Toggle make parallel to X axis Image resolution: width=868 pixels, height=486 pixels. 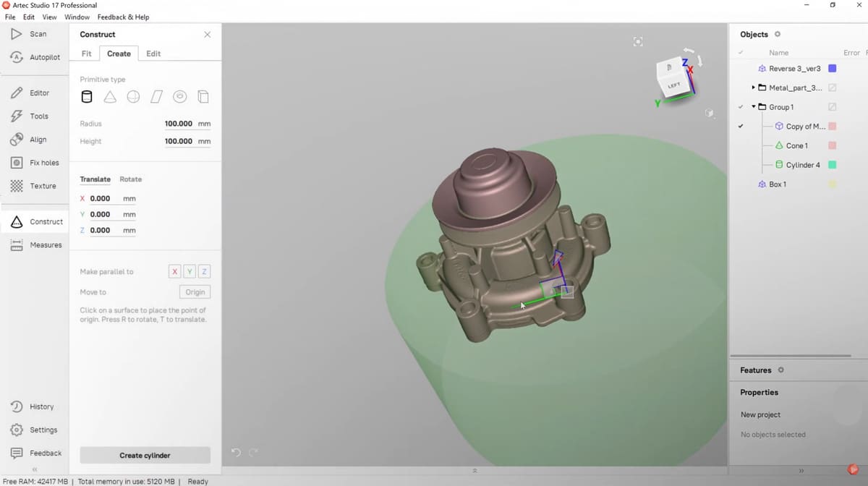174,272
